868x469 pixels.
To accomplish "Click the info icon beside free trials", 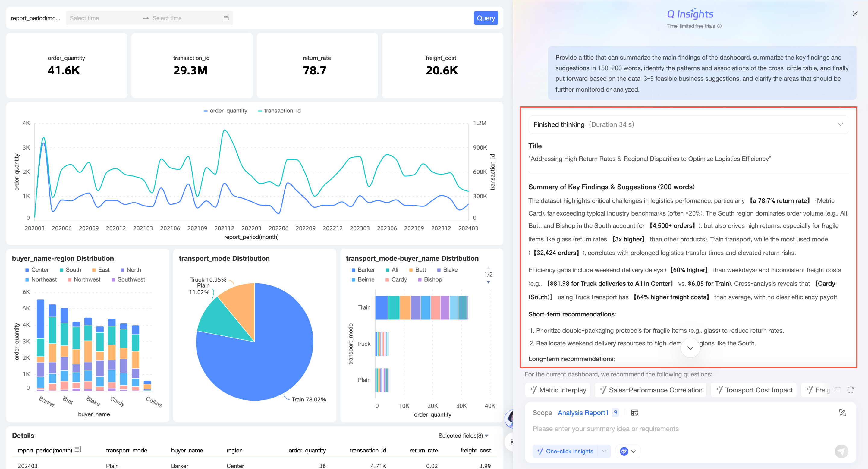I will click(x=719, y=26).
